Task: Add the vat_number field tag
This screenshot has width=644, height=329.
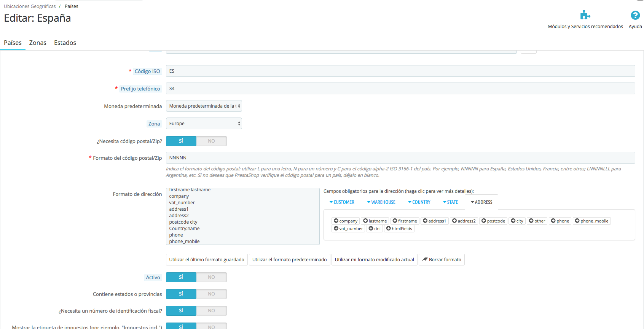Action: pyautogui.click(x=348, y=229)
